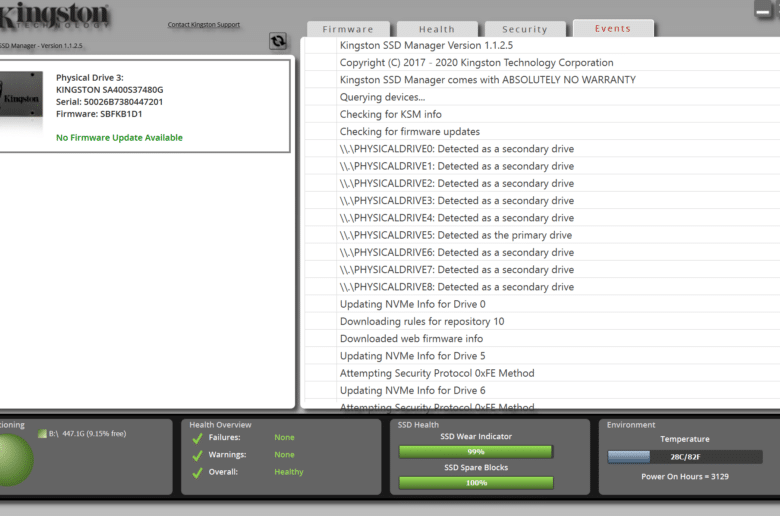Click the SSD Spare Blocks 100% bar
The image size is (780, 516).
click(476, 483)
